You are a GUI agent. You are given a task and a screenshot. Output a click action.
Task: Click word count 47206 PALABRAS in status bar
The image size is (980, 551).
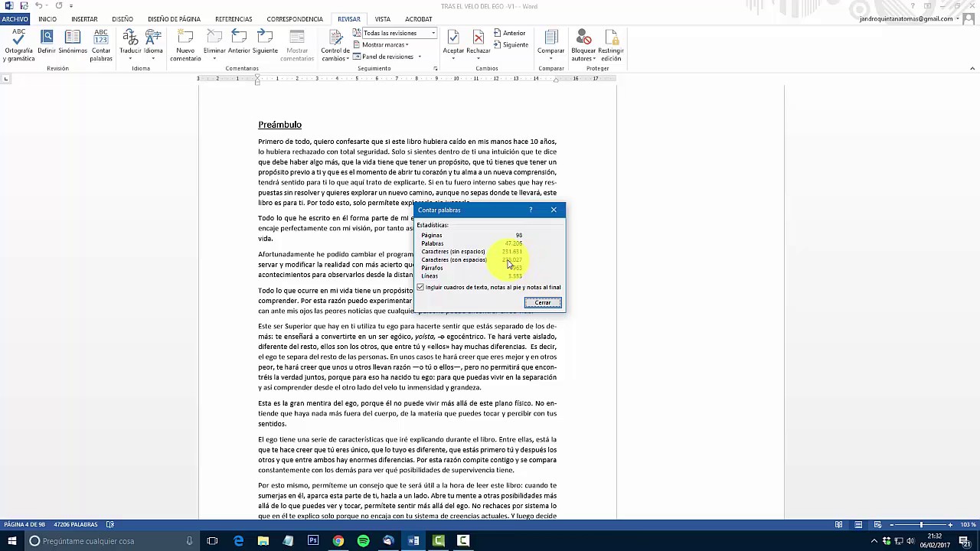(76, 524)
